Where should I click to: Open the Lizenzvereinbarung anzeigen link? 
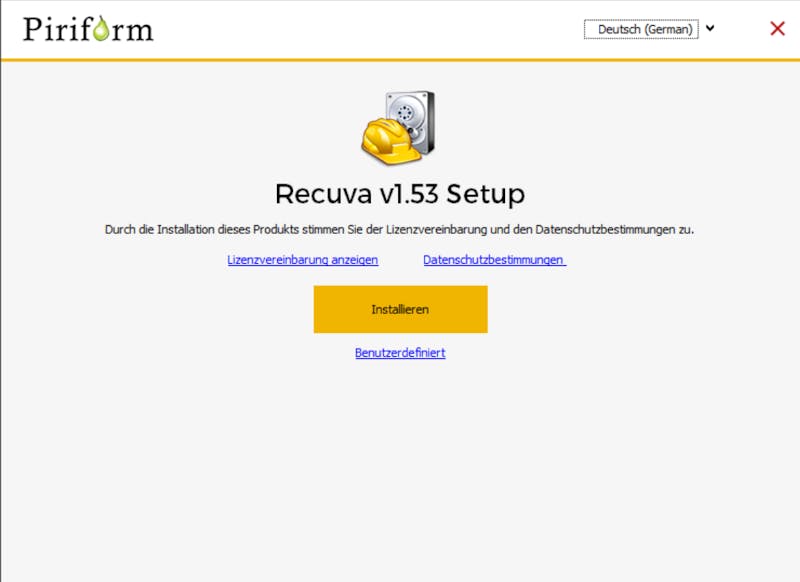pos(303,260)
